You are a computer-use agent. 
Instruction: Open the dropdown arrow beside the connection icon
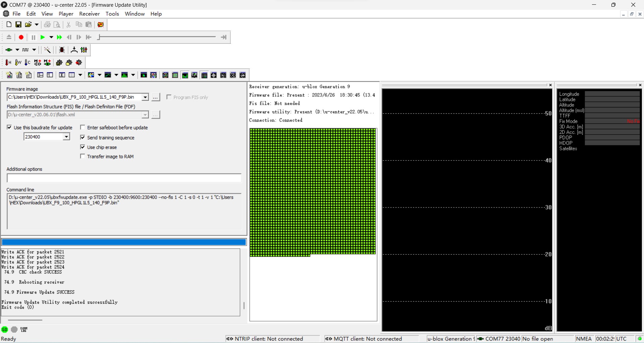point(17,50)
